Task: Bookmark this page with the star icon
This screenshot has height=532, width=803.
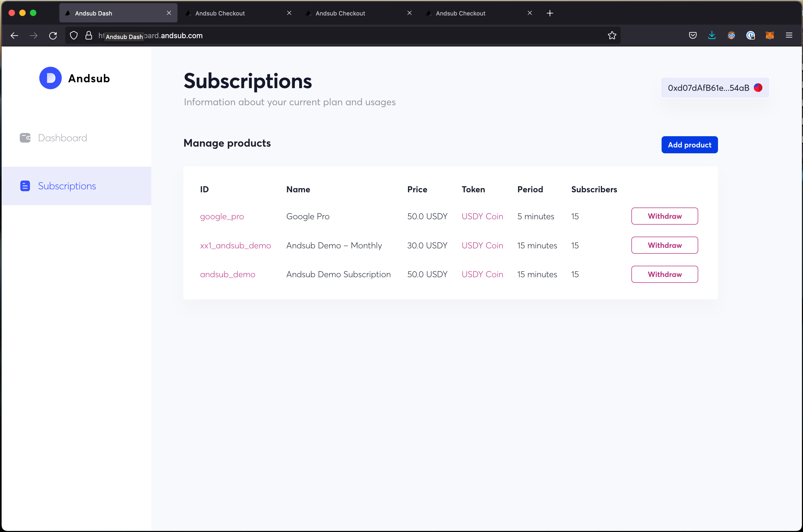Action: pyautogui.click(x=612, y=36)
